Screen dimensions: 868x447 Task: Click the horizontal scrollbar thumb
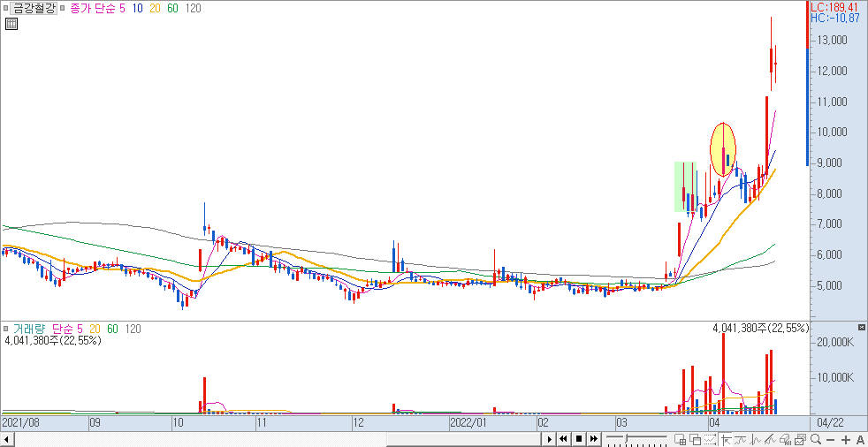tap(462, 439)
